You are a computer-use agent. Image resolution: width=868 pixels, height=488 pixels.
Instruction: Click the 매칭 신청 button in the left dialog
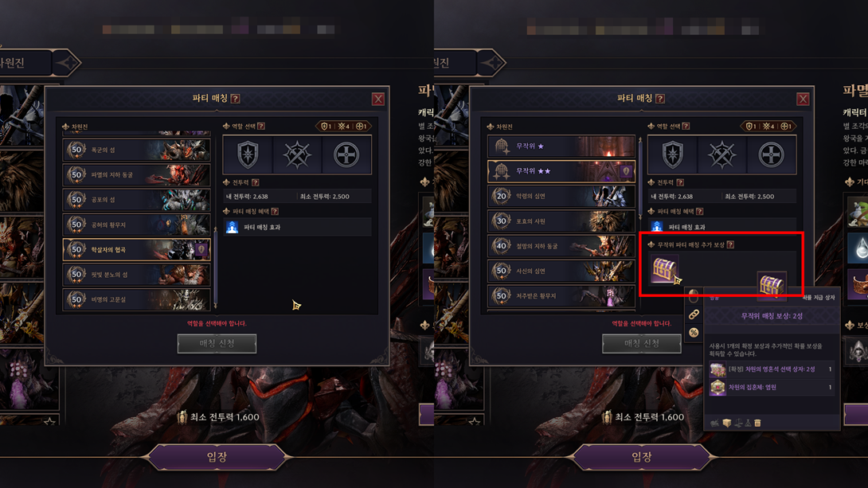pos(217,344)
